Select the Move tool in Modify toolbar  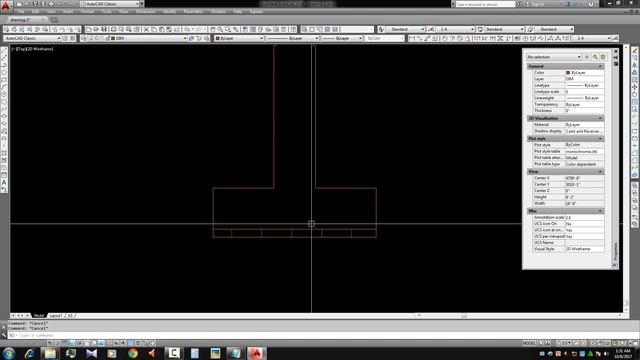pyautogui.click(x=635, y=87)
